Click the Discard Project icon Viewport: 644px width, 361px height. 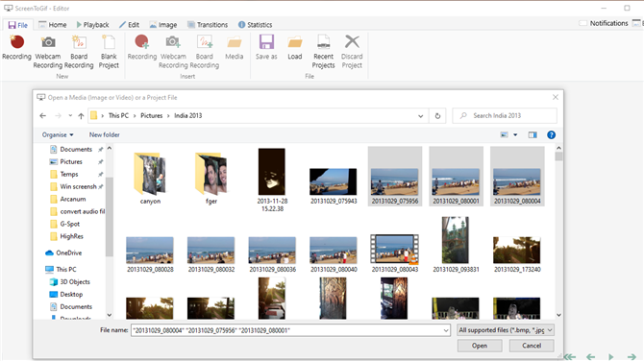click(x=352, y=52)
